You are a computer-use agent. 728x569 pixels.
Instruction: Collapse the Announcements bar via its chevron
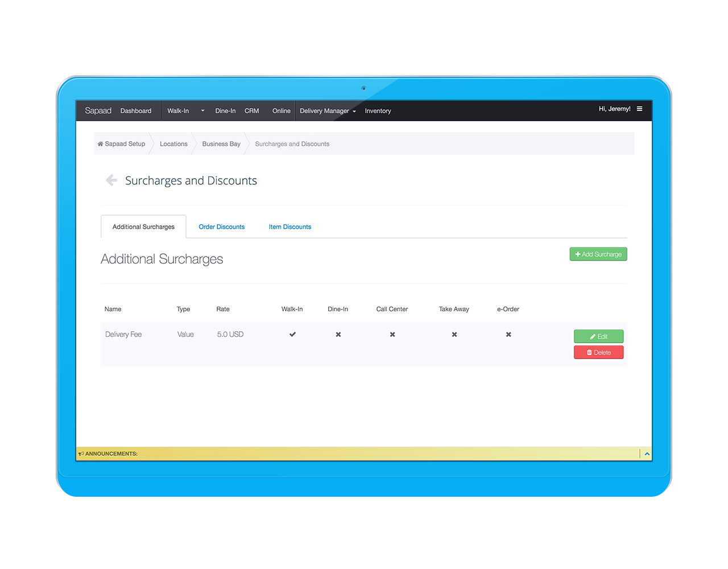point(647,453)
